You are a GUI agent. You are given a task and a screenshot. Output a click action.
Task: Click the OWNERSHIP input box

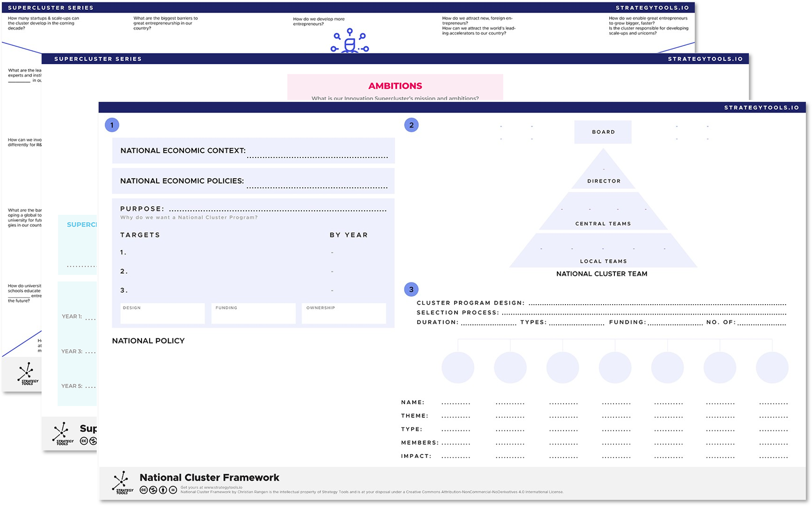(x=344, y=314)
